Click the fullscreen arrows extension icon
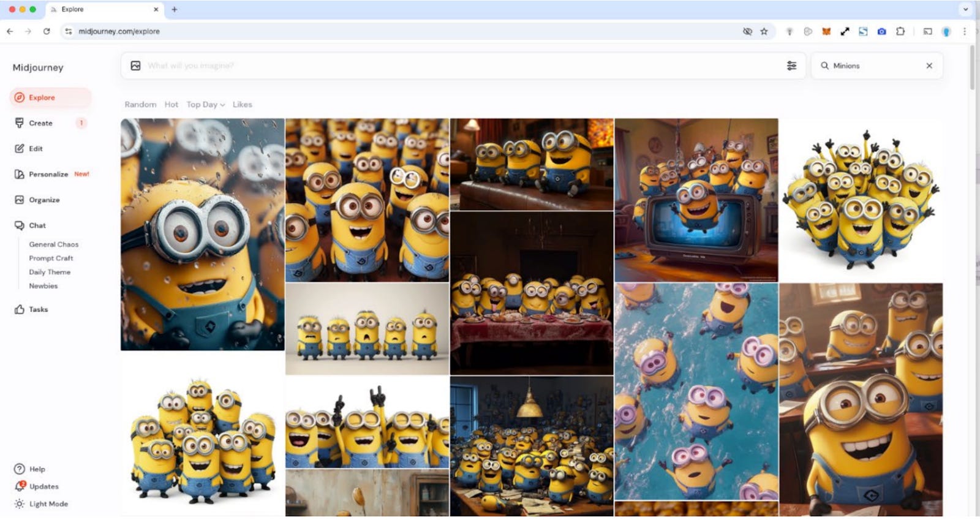980x528 pixels. (845, 31)
